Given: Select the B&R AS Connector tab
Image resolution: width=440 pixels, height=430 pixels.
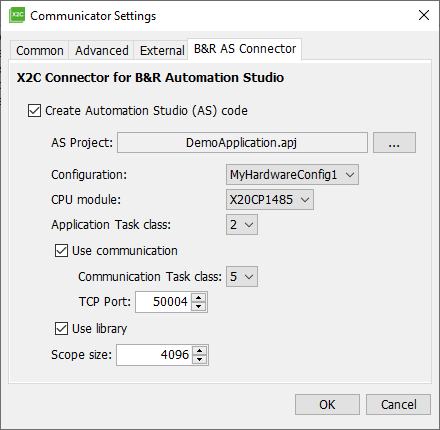Looking at the screenshot, I should click(x=245, y=49).
